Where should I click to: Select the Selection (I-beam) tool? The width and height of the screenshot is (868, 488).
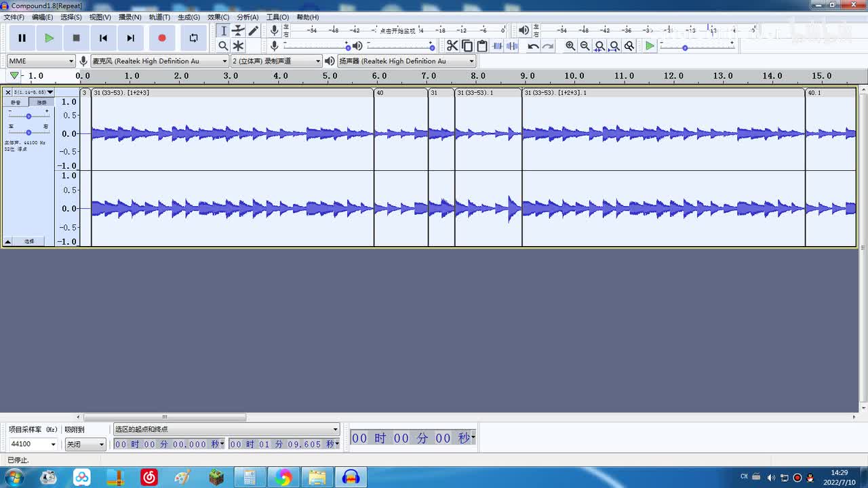click(223, 30)
